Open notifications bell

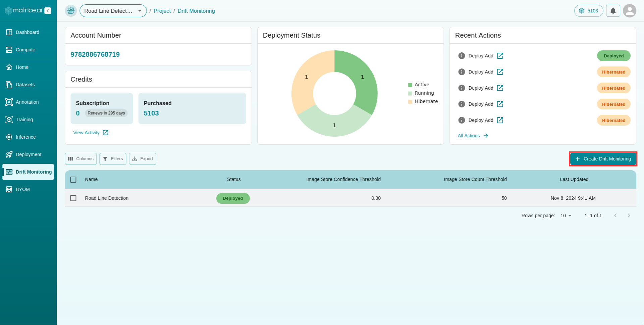[x=613, y=11]
